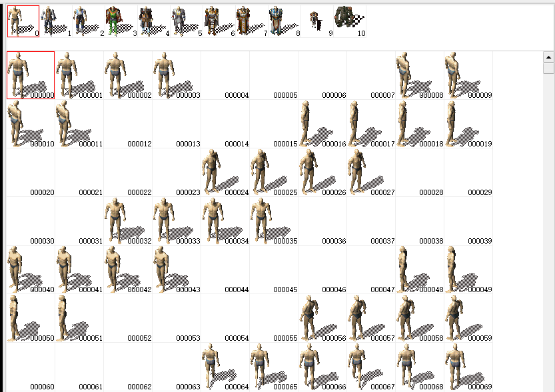The height and width of the screenshot is (392, 555).
Task: Select blue-armored character set 8
Action: tap(284, 21)
